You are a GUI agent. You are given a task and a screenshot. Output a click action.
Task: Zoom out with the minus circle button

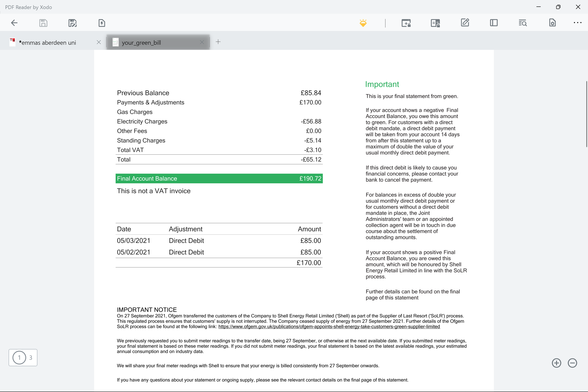click(x=573, y=363)
